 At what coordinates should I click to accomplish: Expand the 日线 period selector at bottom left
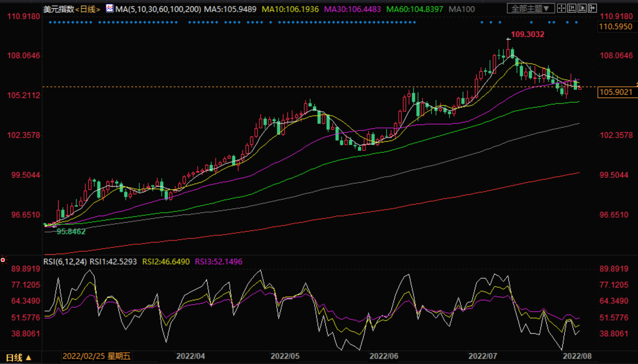[x=14, y=358]
